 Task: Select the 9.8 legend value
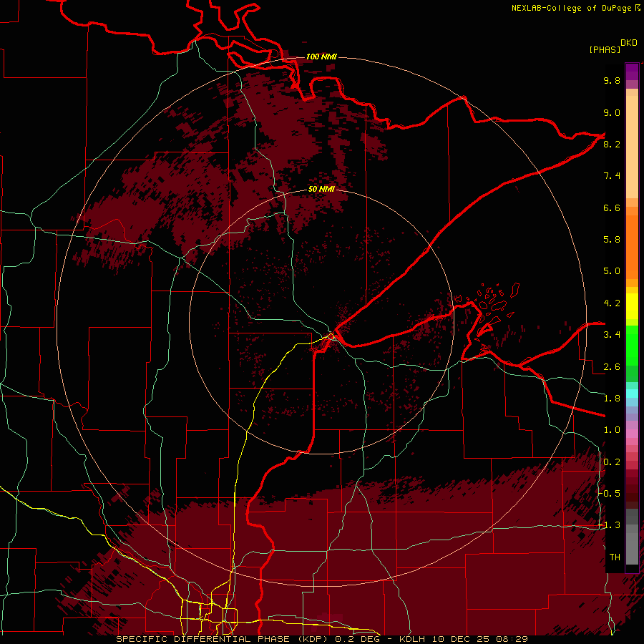[612, 80]
